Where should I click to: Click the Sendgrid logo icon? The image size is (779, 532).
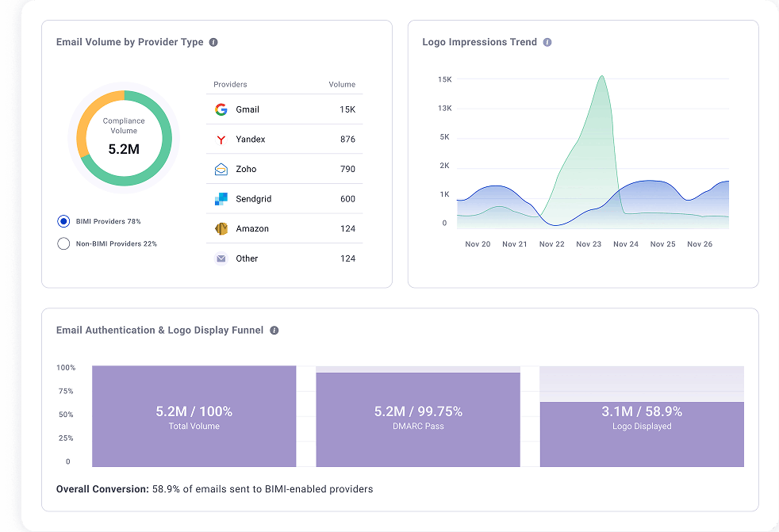click(221, 199)
